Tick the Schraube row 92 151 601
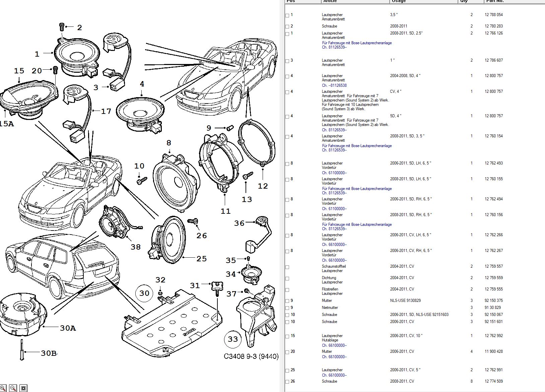 287,322
